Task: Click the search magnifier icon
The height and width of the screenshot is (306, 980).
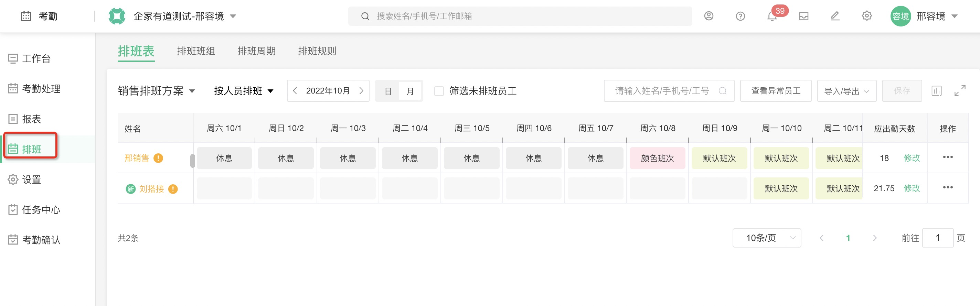Action: click(365, 17)
